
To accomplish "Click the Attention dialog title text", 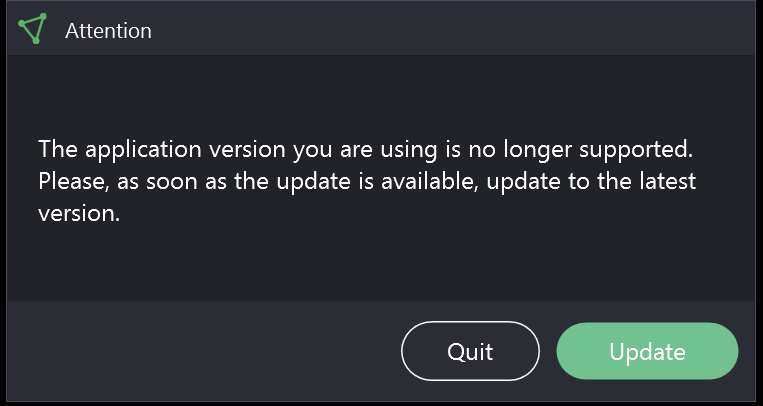I will pyautogui.click(x=108, y=31).
